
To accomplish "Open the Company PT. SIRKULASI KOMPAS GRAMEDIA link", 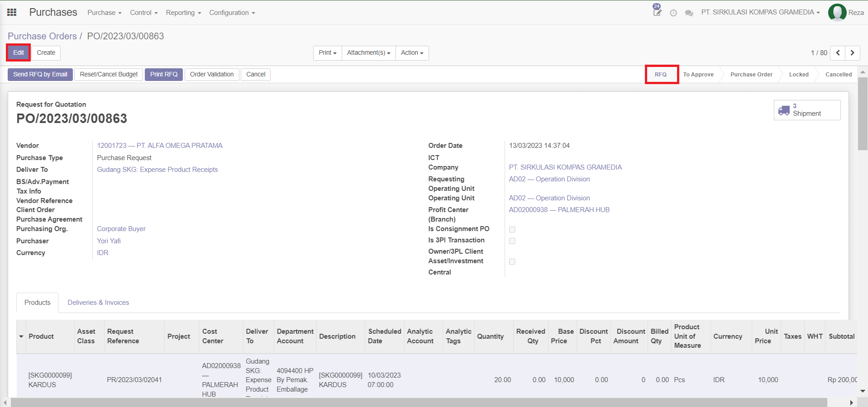I will (565, 167).
